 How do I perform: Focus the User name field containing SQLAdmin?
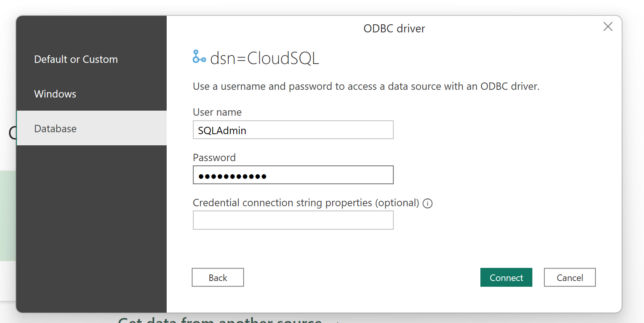(x=293, y=130)
